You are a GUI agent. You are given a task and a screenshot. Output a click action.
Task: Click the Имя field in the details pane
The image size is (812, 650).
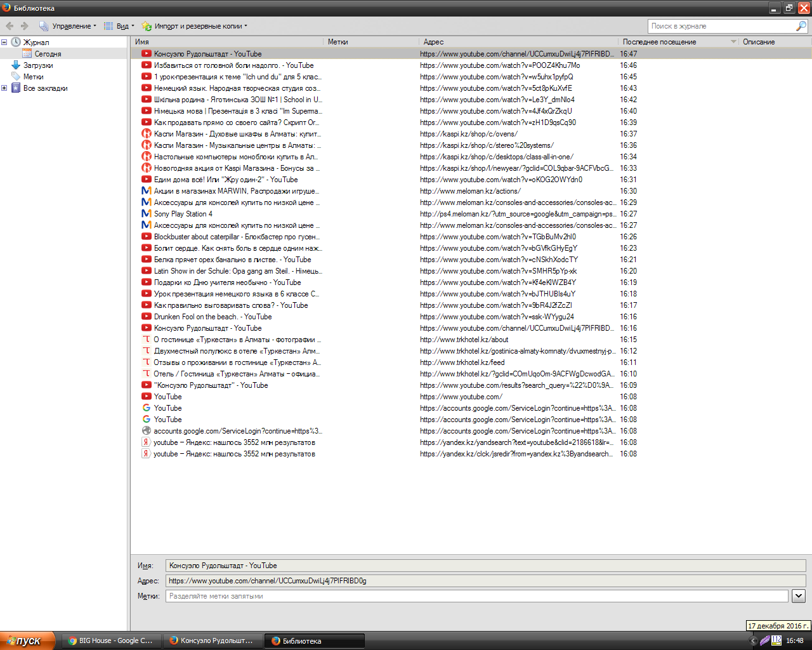pyautogui.click(x=485, y=566)
